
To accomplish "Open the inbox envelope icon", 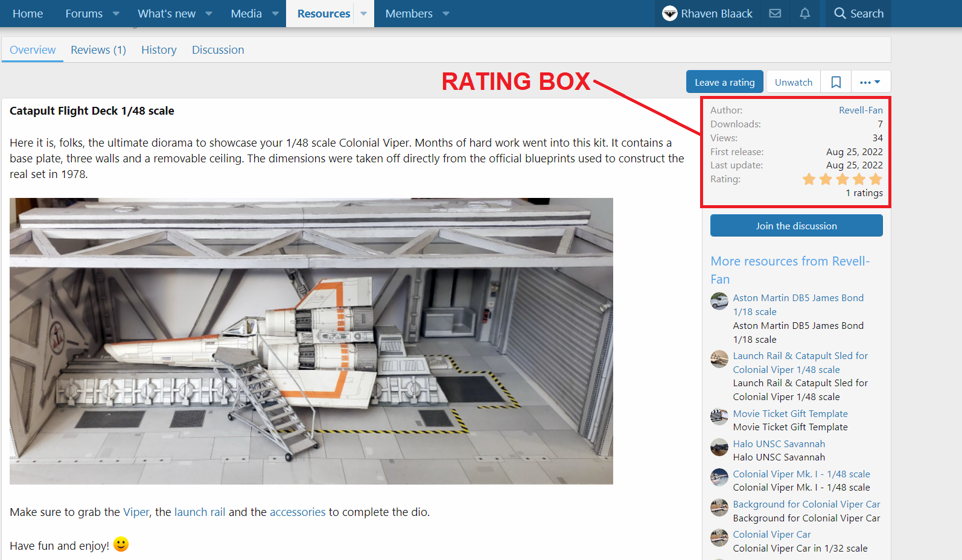I will tap(775, 13).
